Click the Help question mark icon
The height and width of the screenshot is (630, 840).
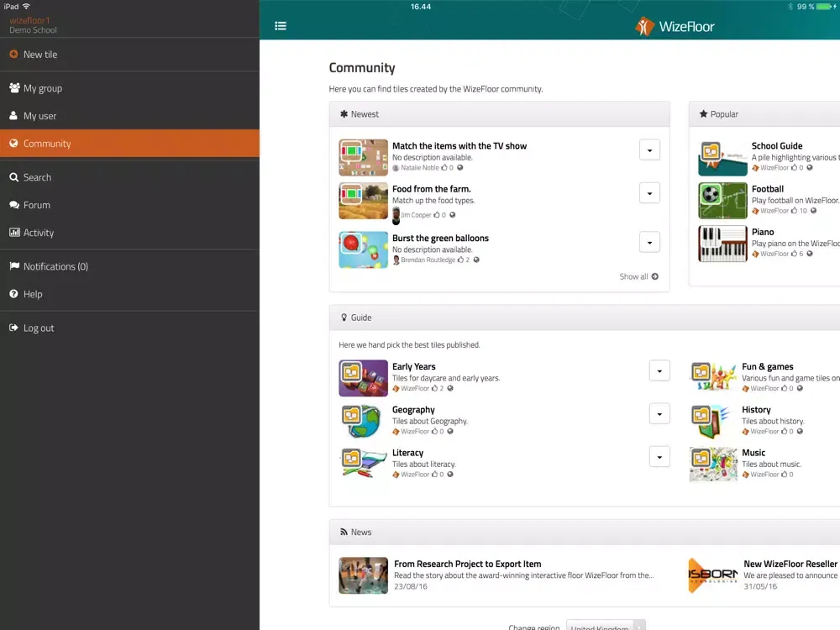(14, 293)
